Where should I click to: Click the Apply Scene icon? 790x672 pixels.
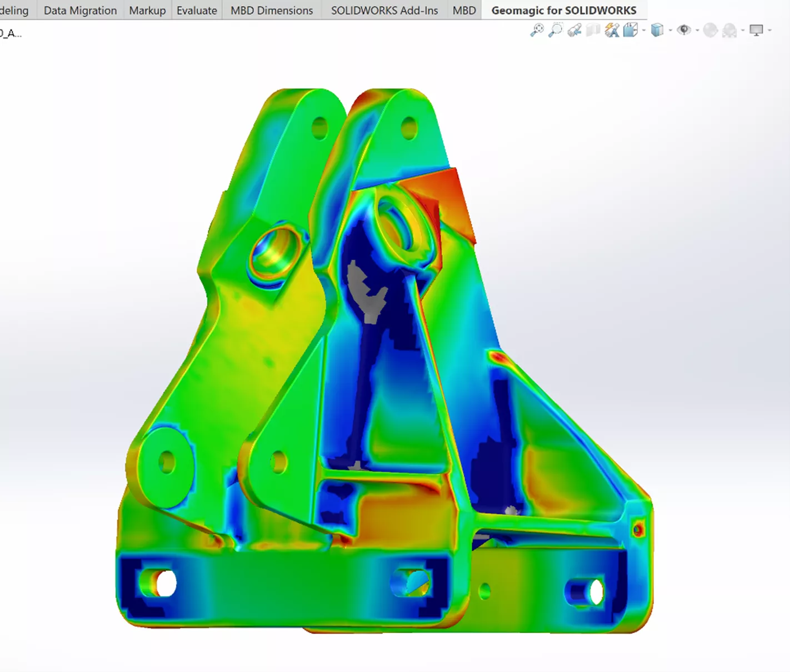click(x=729, y=31)
